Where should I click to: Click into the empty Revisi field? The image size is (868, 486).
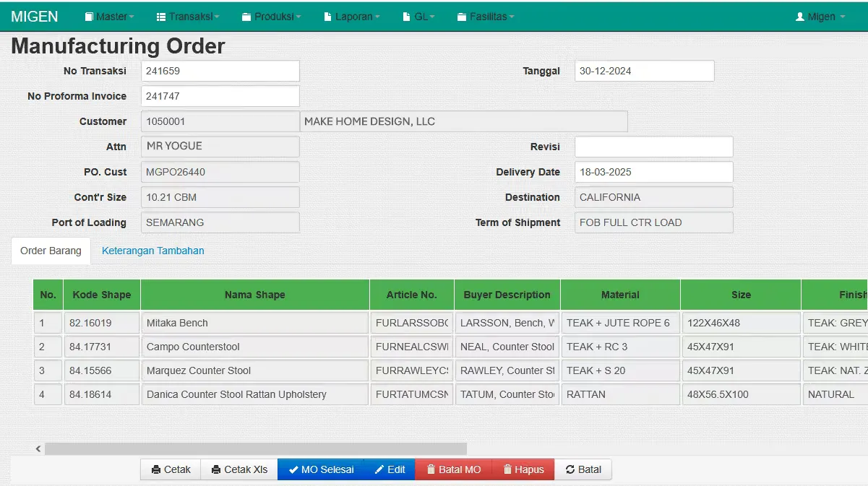654,147
